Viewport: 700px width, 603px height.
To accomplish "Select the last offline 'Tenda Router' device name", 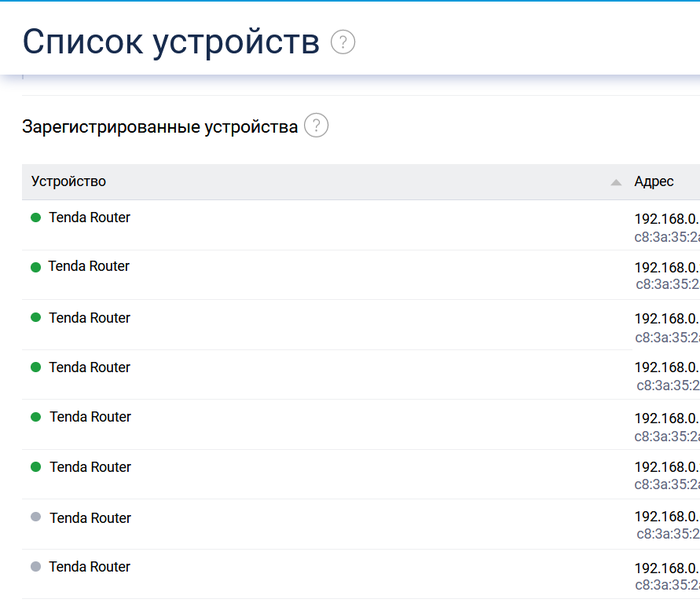I will coord(90,567).
